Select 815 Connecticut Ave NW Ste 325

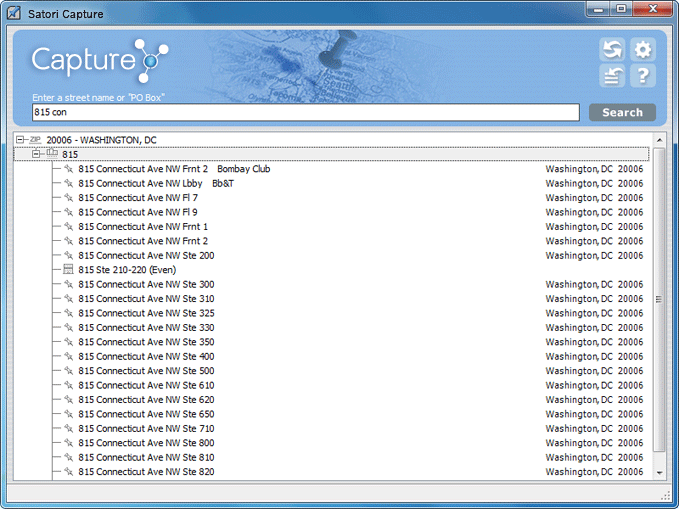tap(146, 313)
